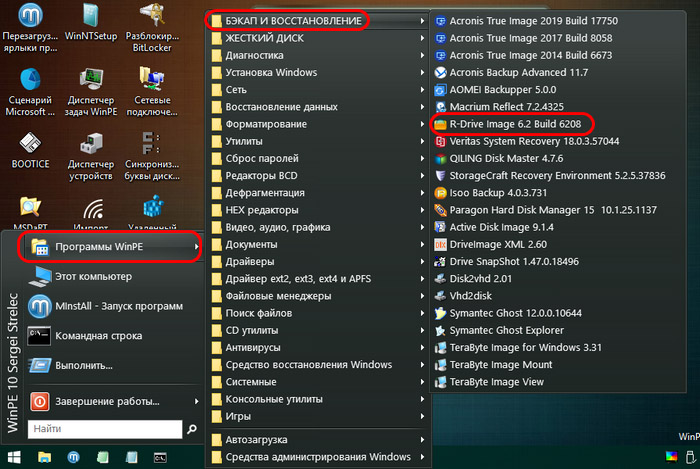The height and width of the screenshot is (469, 700).
Task: Launch Symantec Ghost Explorer
Action: [499, 330]
